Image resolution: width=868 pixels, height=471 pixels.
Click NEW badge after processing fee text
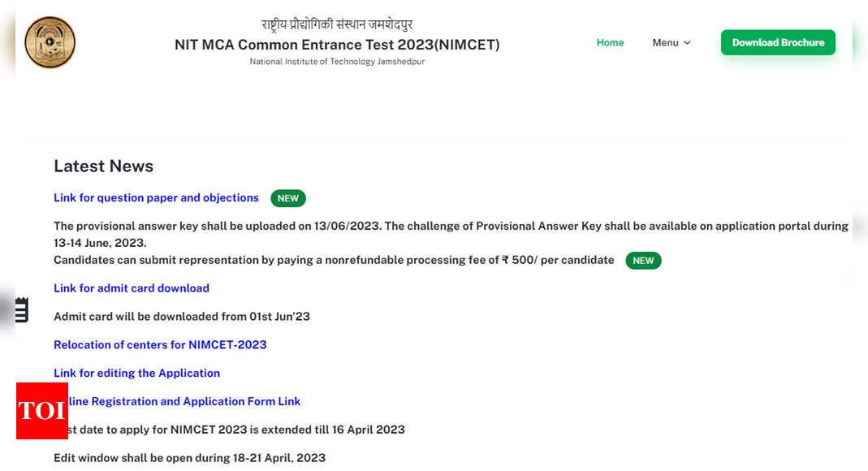(643, 261)
